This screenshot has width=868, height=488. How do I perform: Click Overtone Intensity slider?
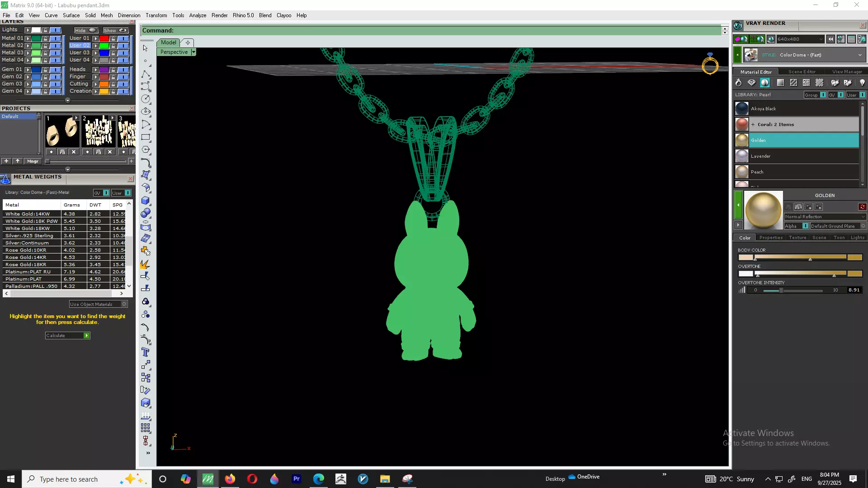[x=793, y=291]
